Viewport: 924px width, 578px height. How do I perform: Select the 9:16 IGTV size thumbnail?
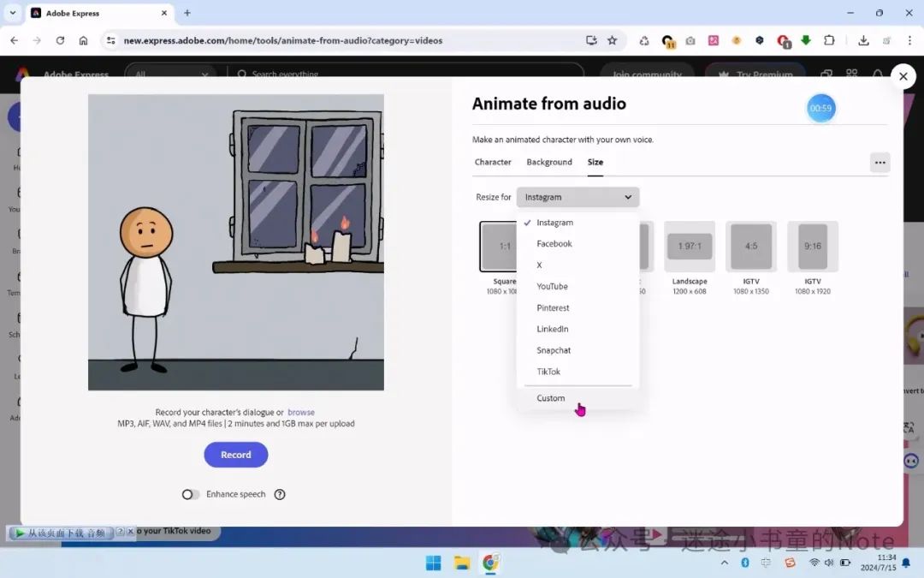pos(813,247)
